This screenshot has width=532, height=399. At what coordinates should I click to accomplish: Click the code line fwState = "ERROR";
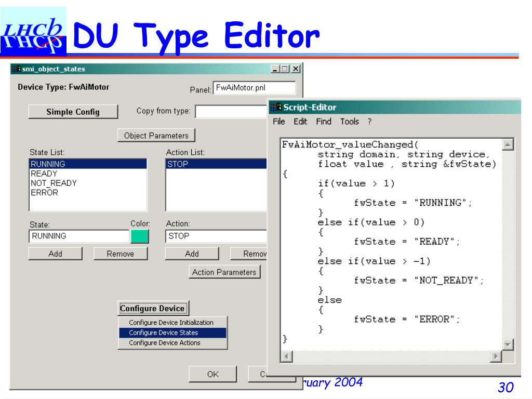tap(407, 320)
